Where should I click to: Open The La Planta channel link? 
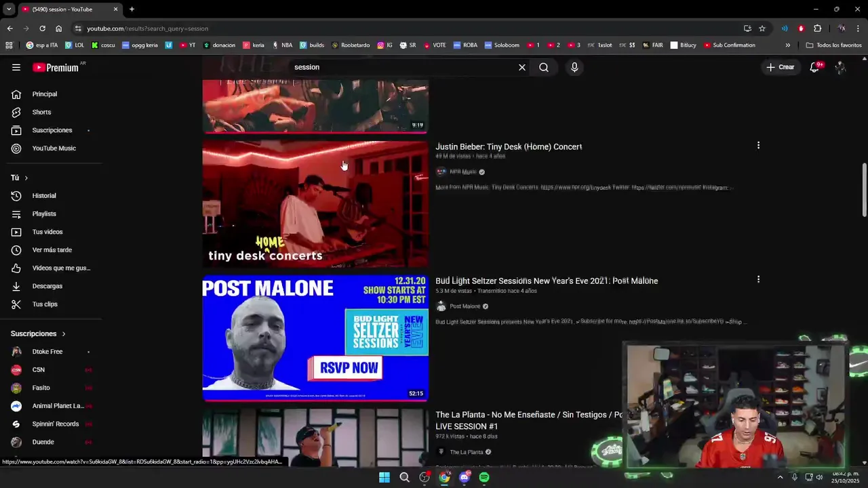[x=467, y=452]
